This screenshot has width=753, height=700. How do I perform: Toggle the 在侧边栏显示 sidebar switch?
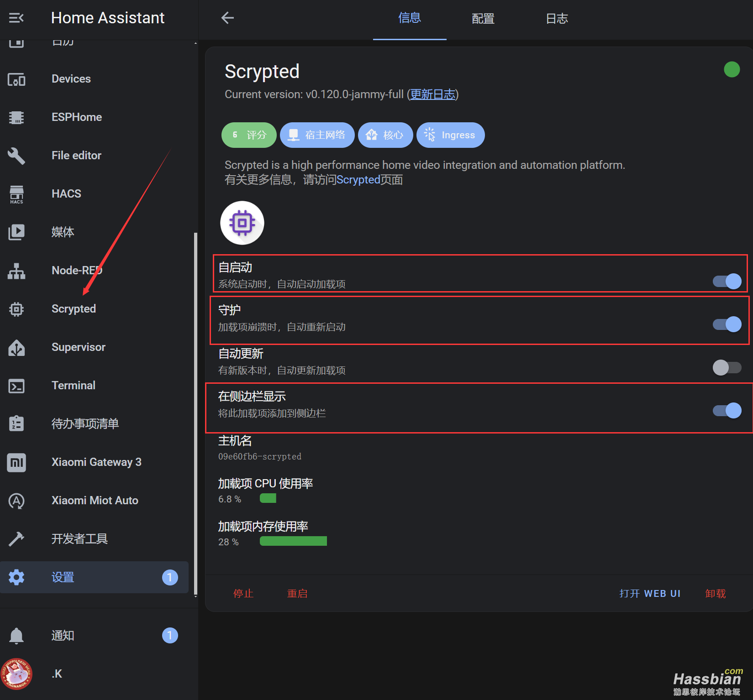point(727,410)
